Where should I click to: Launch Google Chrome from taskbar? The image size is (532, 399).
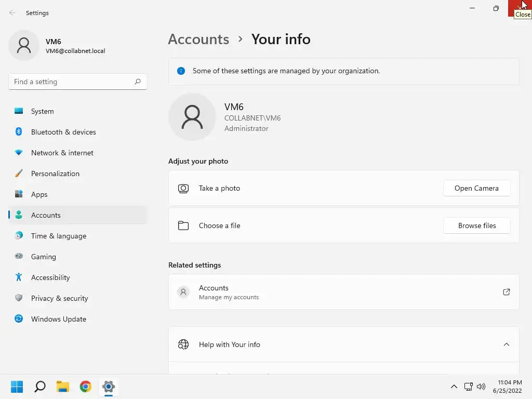tap(86, 387)
